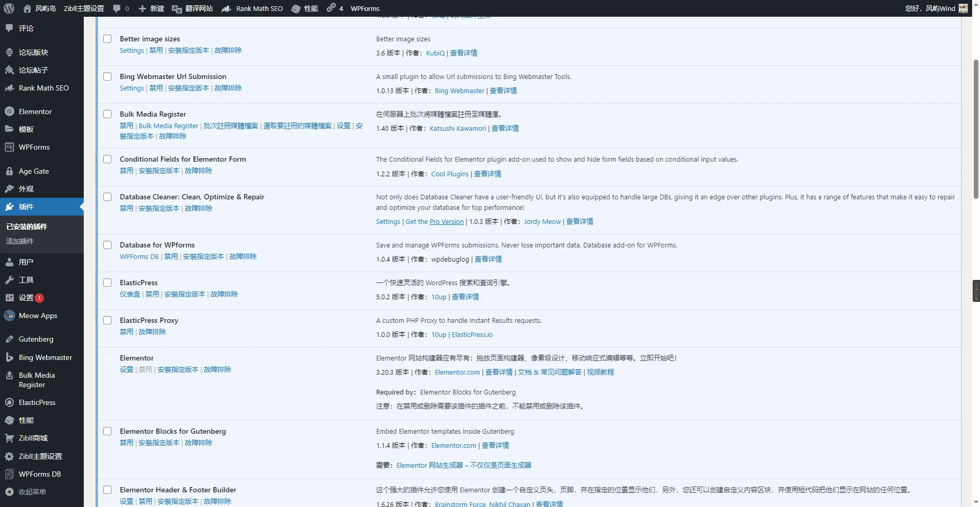Click 查看详情 for Conditional Fields plugin
Screen dimensions: 980x507
pos(487,174)
